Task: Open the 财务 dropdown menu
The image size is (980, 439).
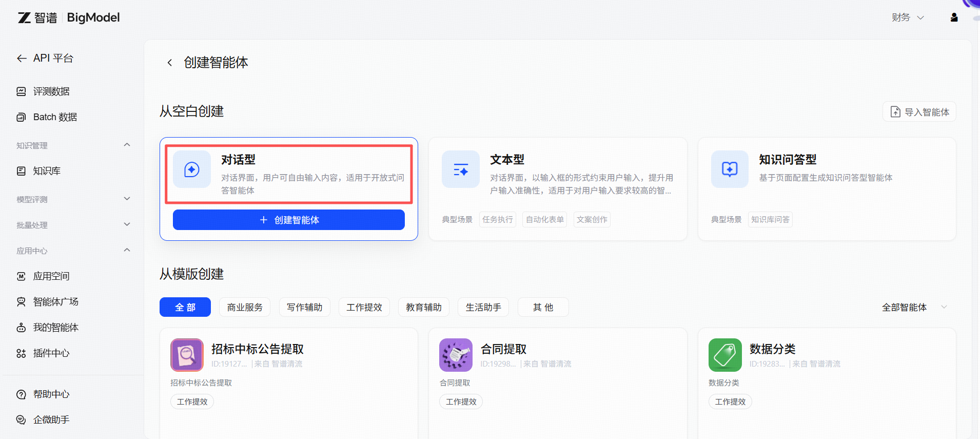Action: click(907, 17)
